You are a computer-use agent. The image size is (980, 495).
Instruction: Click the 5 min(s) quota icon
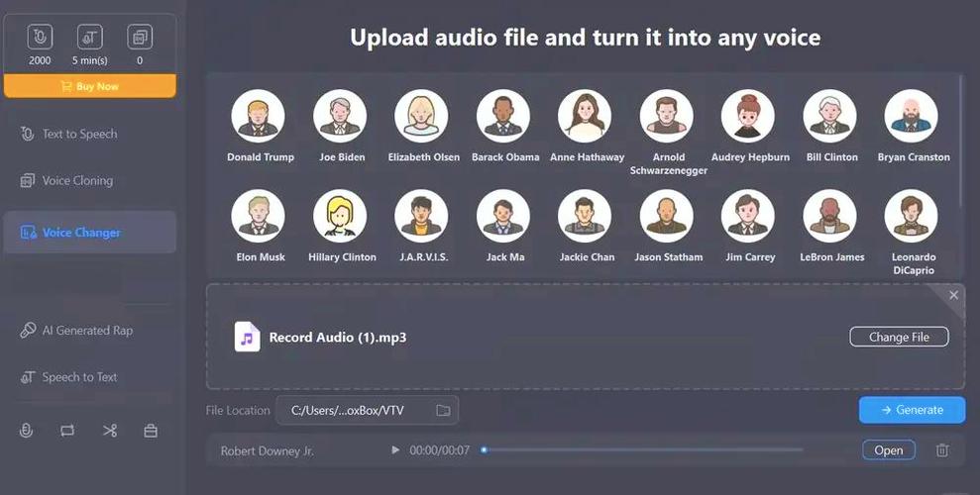pyautogui.click(x=90, y=38)
